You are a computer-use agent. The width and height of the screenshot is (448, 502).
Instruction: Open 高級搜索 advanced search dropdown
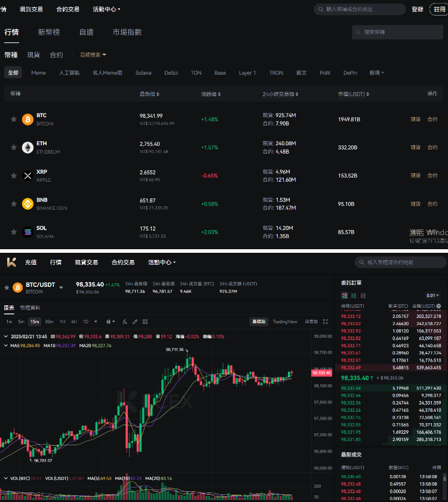[x=93, y=55]
